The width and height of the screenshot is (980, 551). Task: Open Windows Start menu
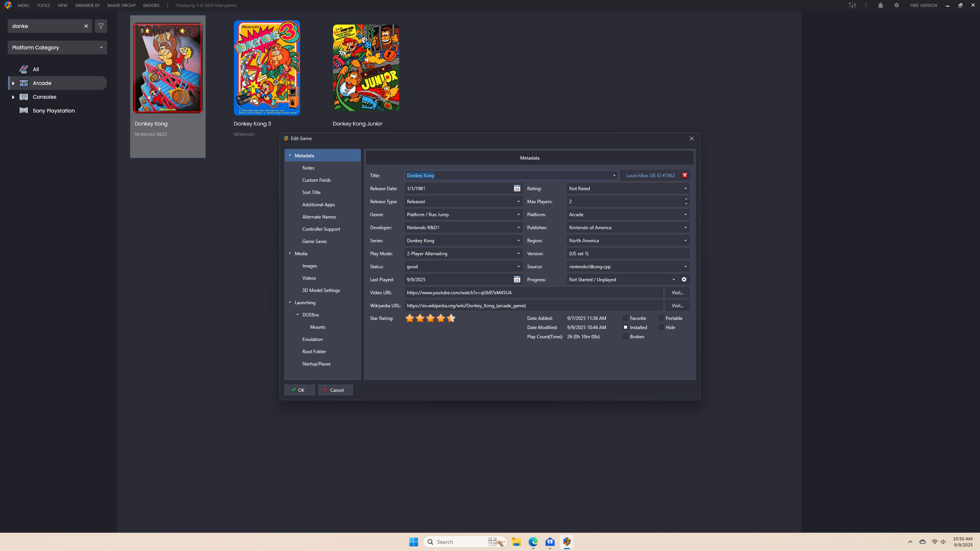coord(413,542)
